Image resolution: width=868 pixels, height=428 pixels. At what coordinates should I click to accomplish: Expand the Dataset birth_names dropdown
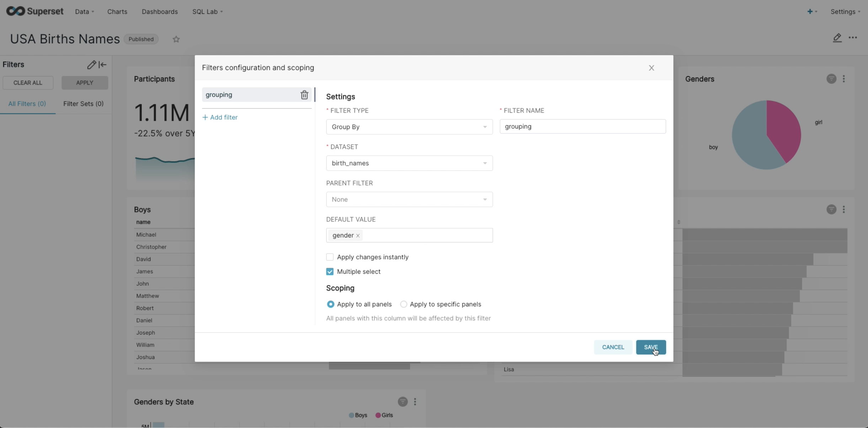[409, 163]
